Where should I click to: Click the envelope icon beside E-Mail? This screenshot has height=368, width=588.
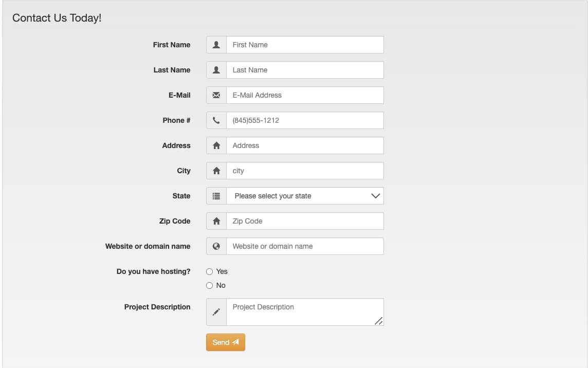click(216, 95)
